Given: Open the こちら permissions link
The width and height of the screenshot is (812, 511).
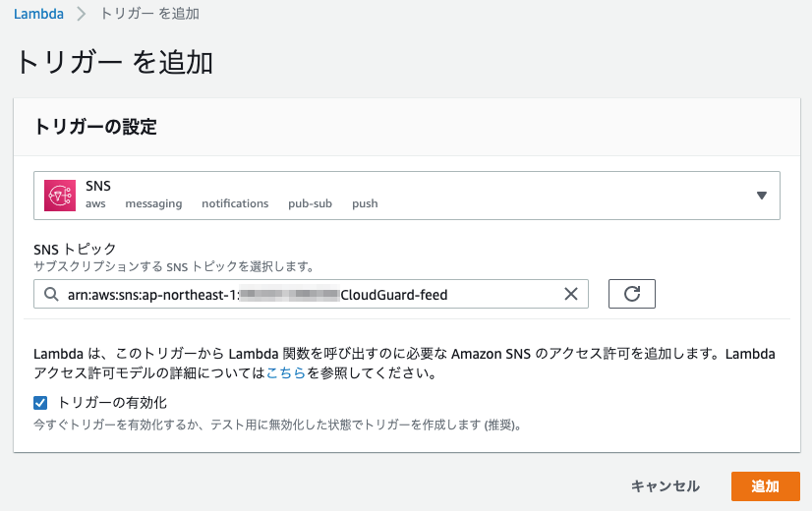Looking at the screenshot, I should pos(286,372).
